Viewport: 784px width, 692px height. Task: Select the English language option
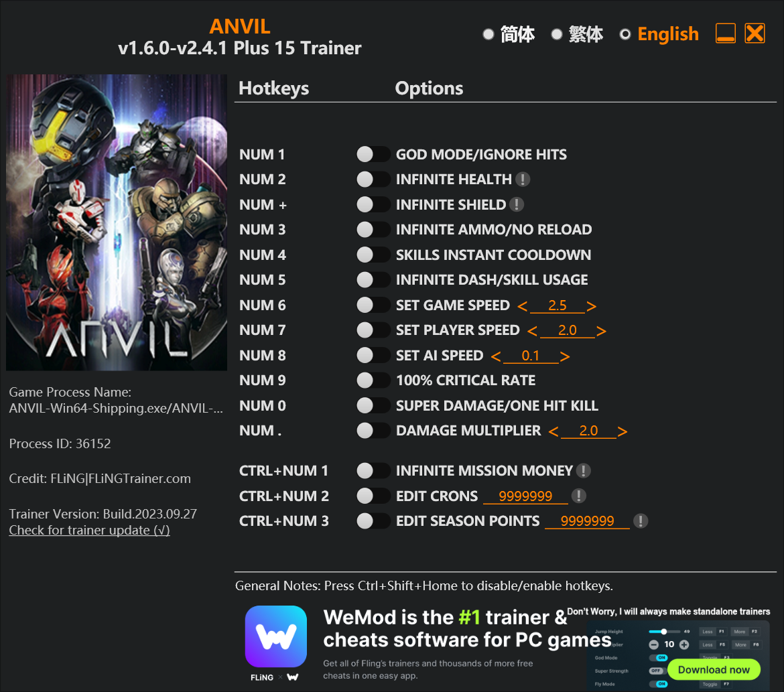659,34
